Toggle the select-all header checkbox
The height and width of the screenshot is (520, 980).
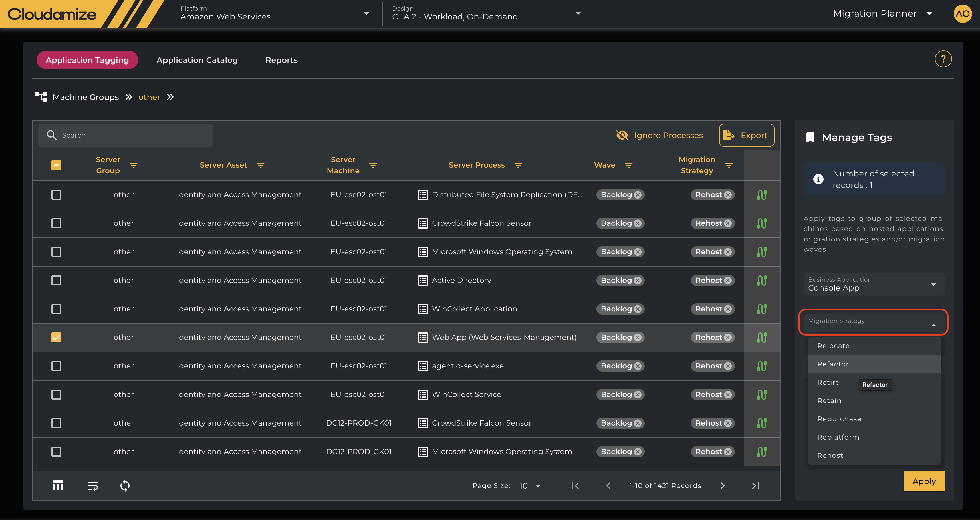click(x=56, y=165)
